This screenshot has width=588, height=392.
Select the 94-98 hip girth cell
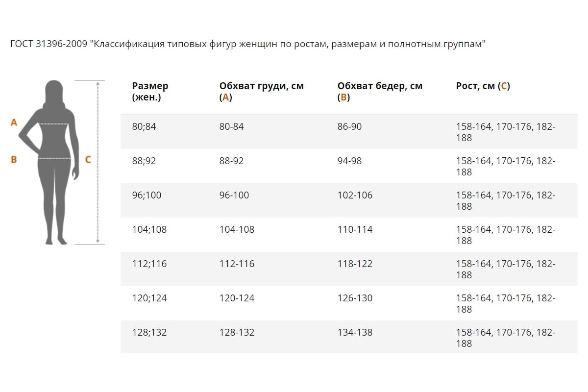[x=349, y=161]
